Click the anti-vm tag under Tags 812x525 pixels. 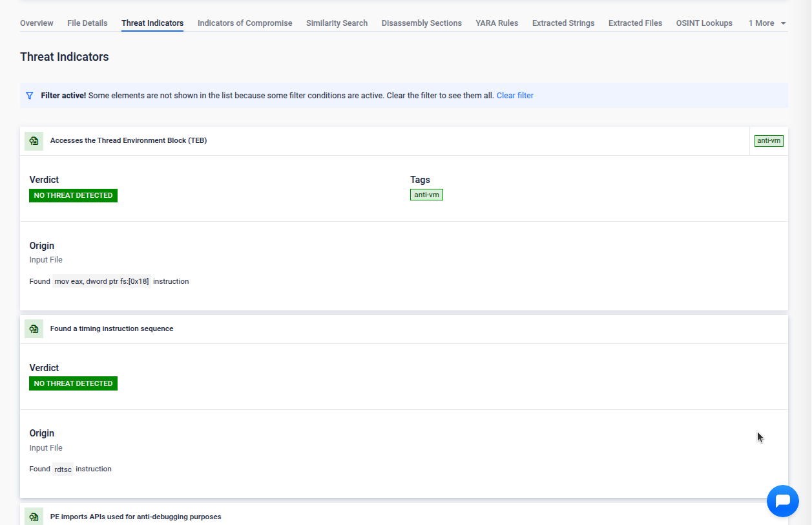coord(426,195)
